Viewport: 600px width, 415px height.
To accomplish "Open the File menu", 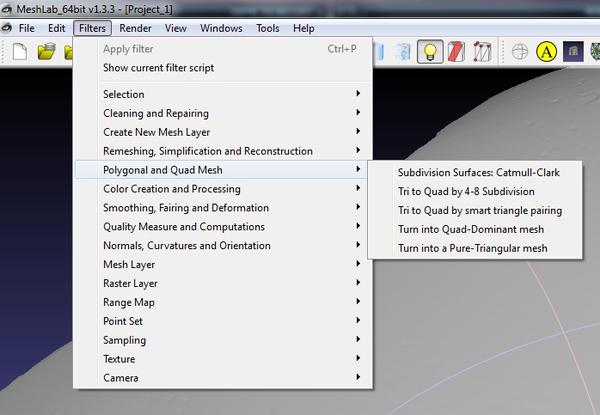I will (x=27, y=28).
